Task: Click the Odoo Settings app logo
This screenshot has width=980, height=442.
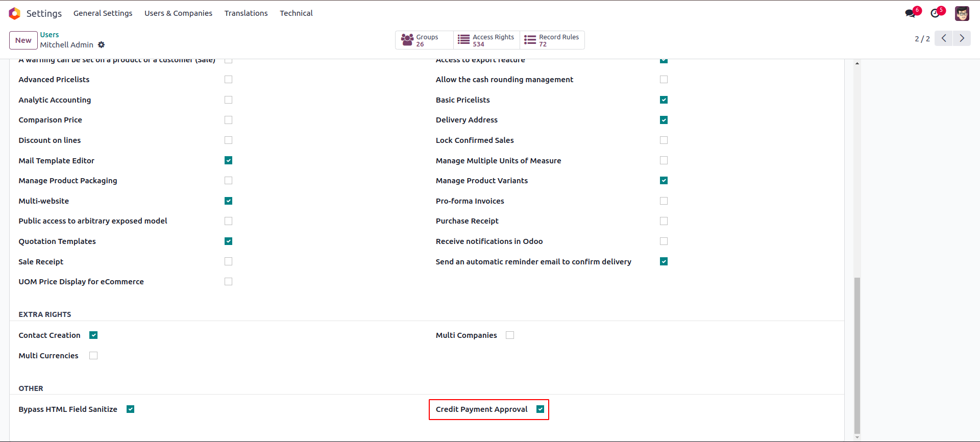Action: 15,13
